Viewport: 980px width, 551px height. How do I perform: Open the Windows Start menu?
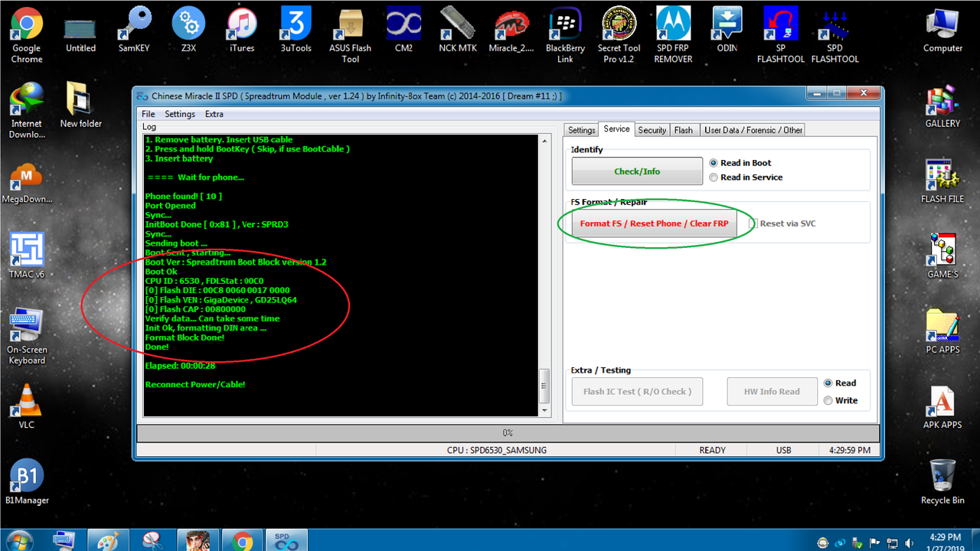(x=19, y=540)
